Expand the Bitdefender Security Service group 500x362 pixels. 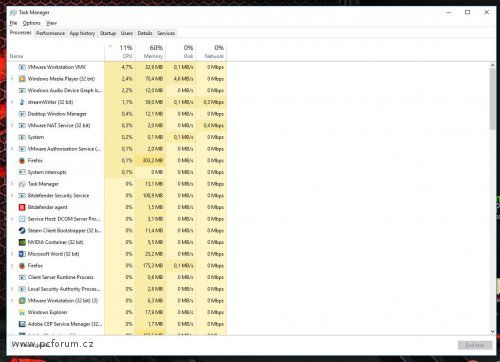tap(12, 196)
